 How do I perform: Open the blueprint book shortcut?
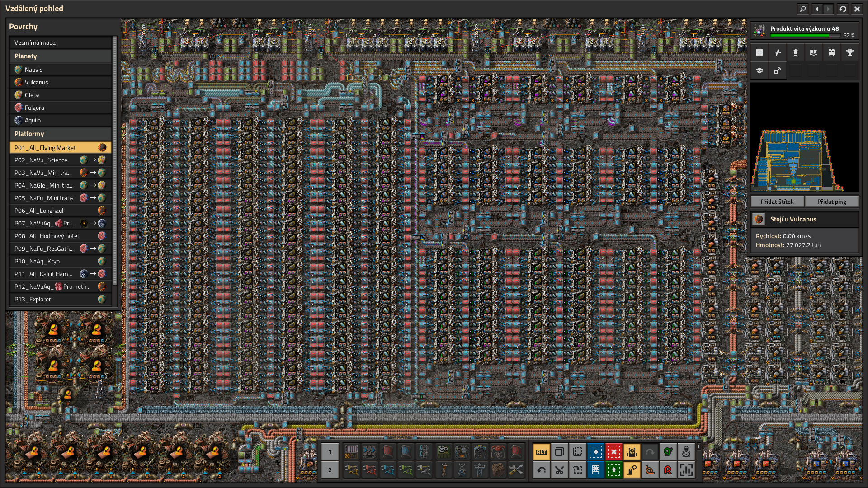click(595, 470)
